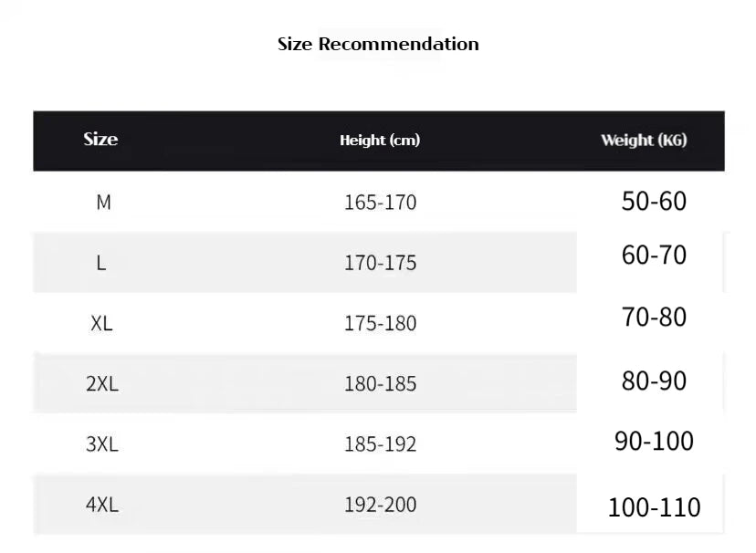Select the 2XL size cell

[102, 384]
